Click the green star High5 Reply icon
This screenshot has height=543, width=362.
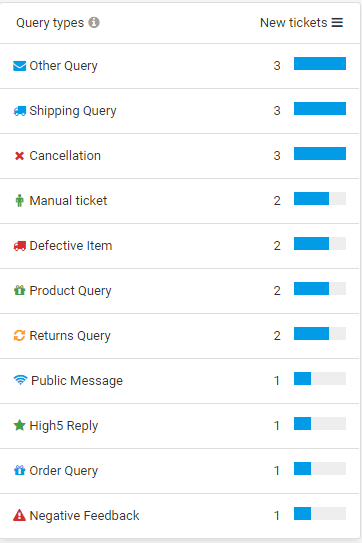(19, 425)
